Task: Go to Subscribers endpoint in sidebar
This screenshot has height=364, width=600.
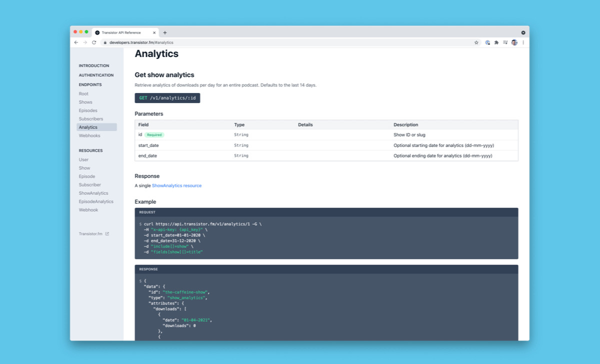Action: (91, 119)
